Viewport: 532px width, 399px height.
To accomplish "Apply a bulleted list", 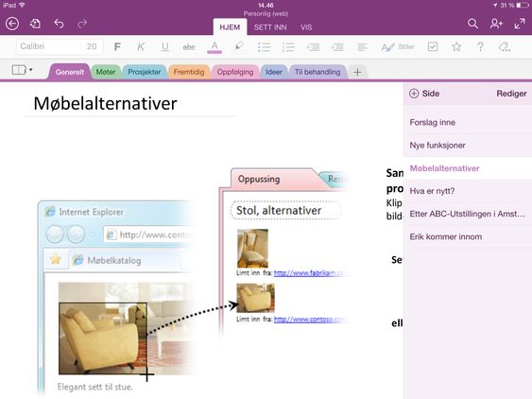I will pos(264,47).
